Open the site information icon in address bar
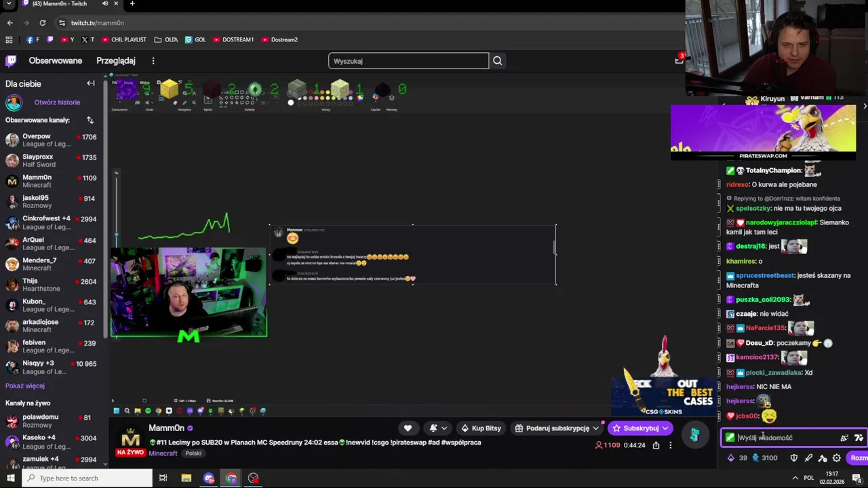The height and width of the screenshot is (488, 868). tap(62, 23)
